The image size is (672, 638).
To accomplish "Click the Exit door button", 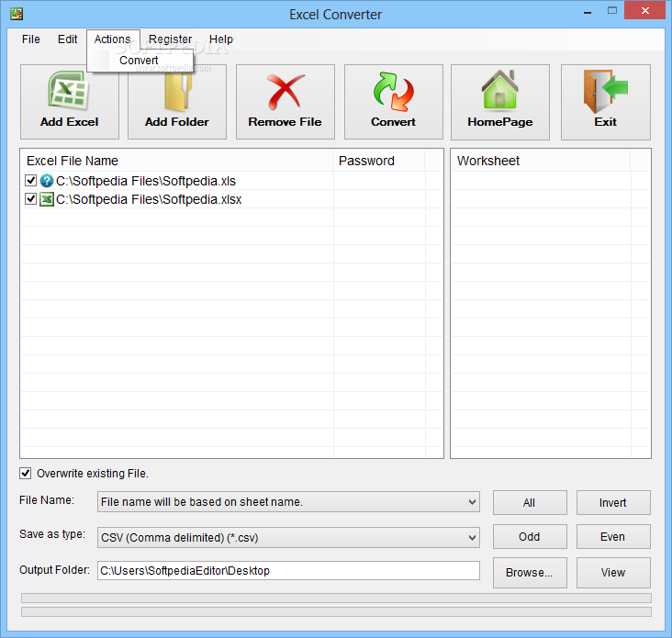I will coord(606,102).
